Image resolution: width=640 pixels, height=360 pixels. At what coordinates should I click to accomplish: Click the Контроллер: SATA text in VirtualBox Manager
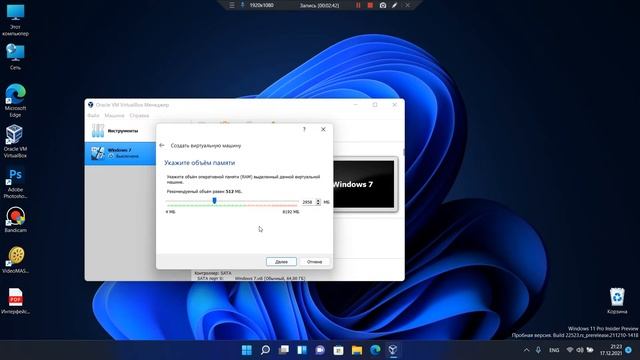click(x=213, y=273)
